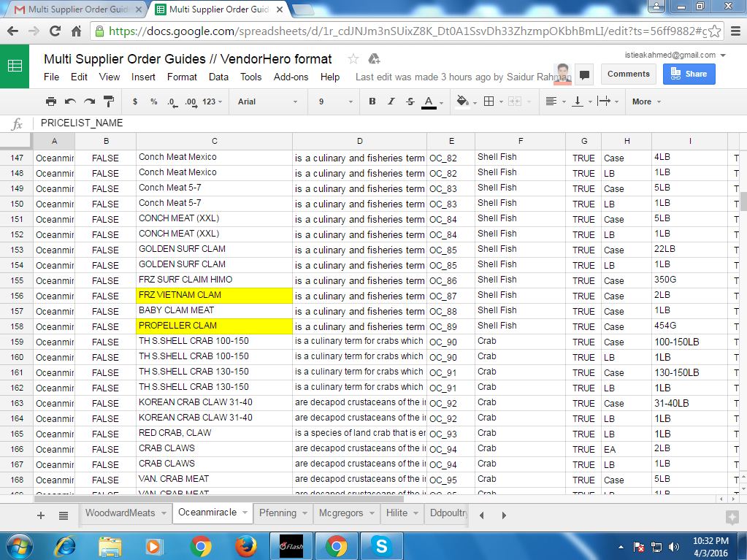Click the Explore icon at bottom right
747x560 pixels.
(x=732, y=518)
